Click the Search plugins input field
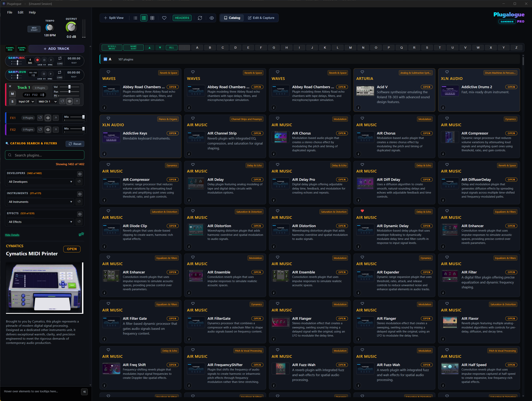The width and height of the screenshot is (532, 401). (x=45, y=155)
